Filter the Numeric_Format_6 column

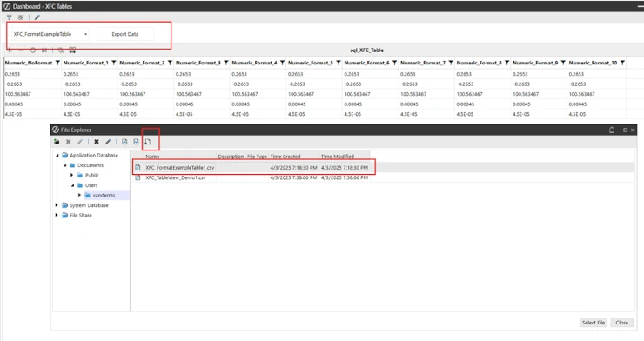[395, 63]
